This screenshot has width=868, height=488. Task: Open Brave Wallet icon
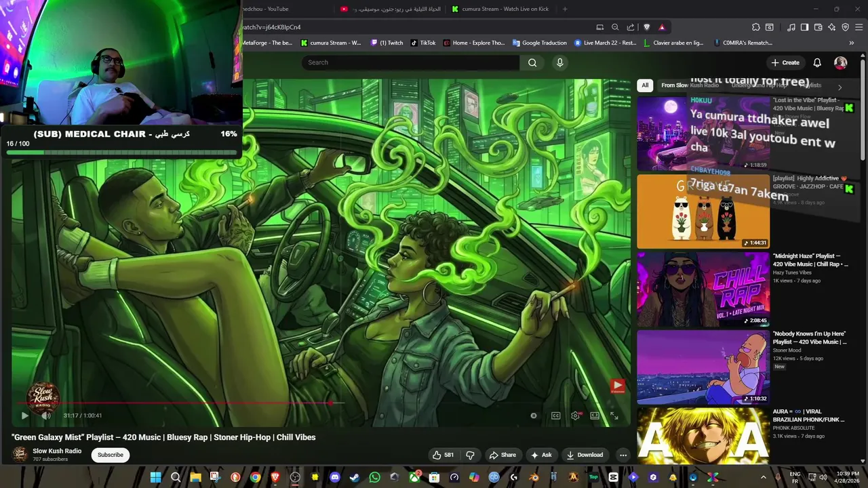(818, 27)
